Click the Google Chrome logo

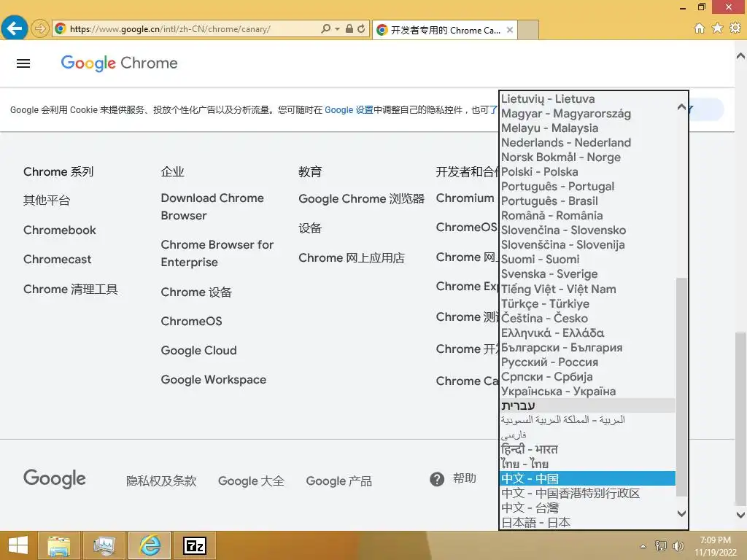point(119,63)
